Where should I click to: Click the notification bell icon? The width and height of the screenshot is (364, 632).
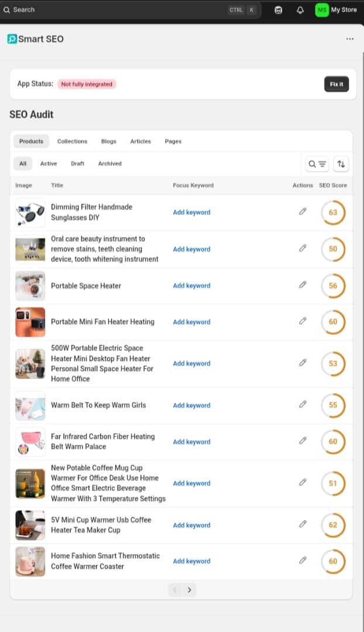(300, 10)
